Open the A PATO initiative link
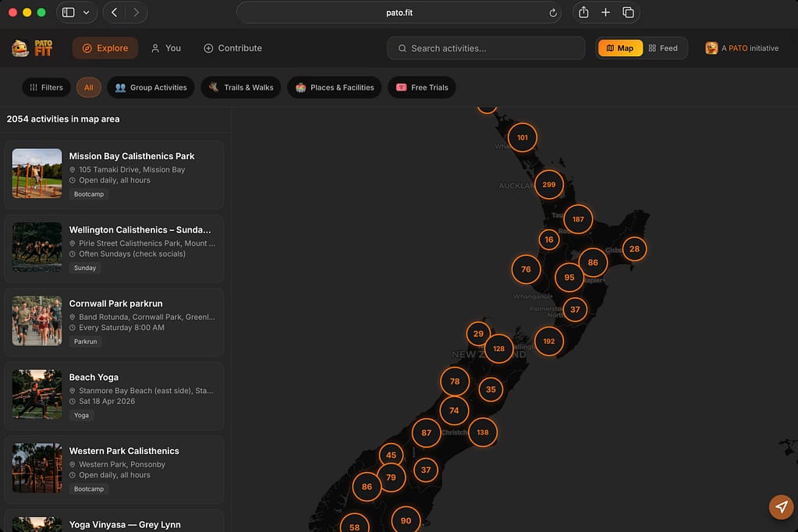 pos(742,48)
